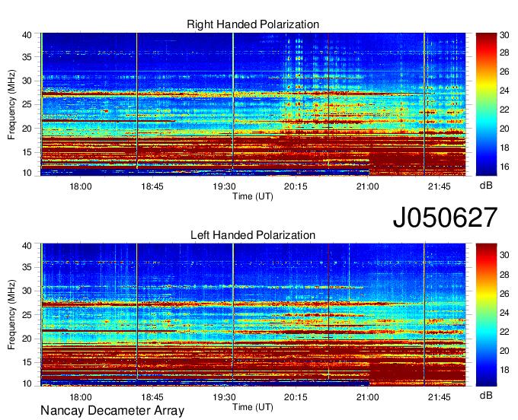
Task: Click the "Nancay Decameter Array" caption
Action: click(x=112, y=410)
